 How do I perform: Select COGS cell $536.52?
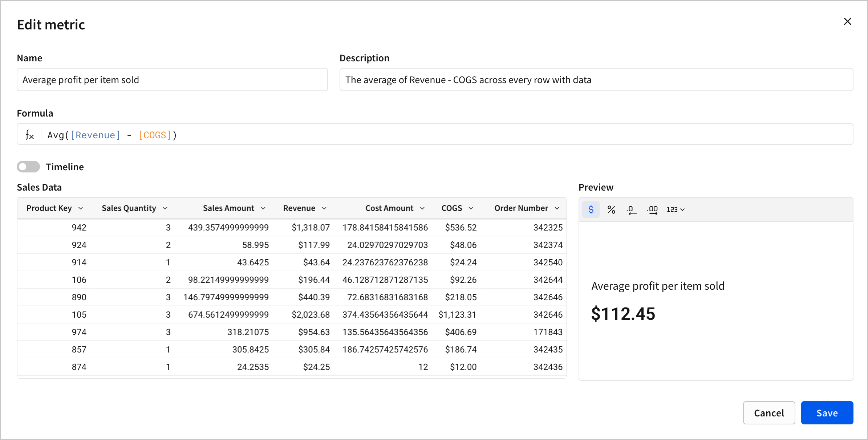tap(461, 228)
